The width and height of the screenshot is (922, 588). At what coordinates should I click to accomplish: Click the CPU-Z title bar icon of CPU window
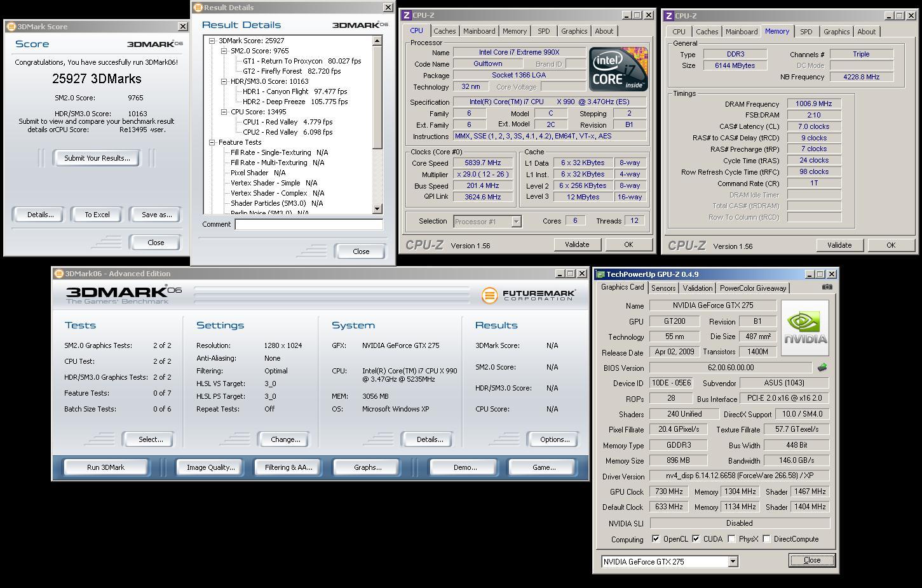407,15
